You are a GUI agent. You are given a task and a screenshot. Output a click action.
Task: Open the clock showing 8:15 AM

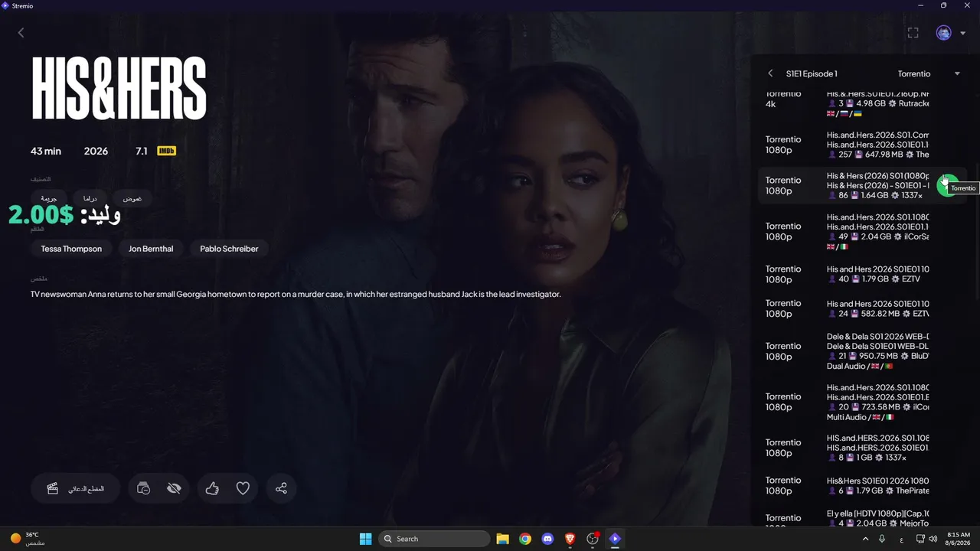[959, 539]
